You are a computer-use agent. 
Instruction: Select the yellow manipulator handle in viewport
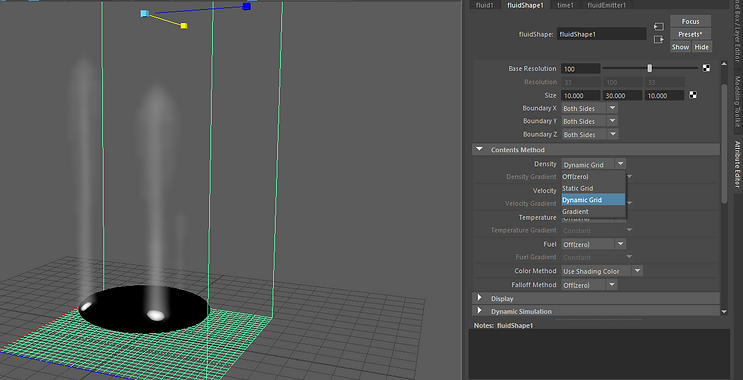point(184,26)
